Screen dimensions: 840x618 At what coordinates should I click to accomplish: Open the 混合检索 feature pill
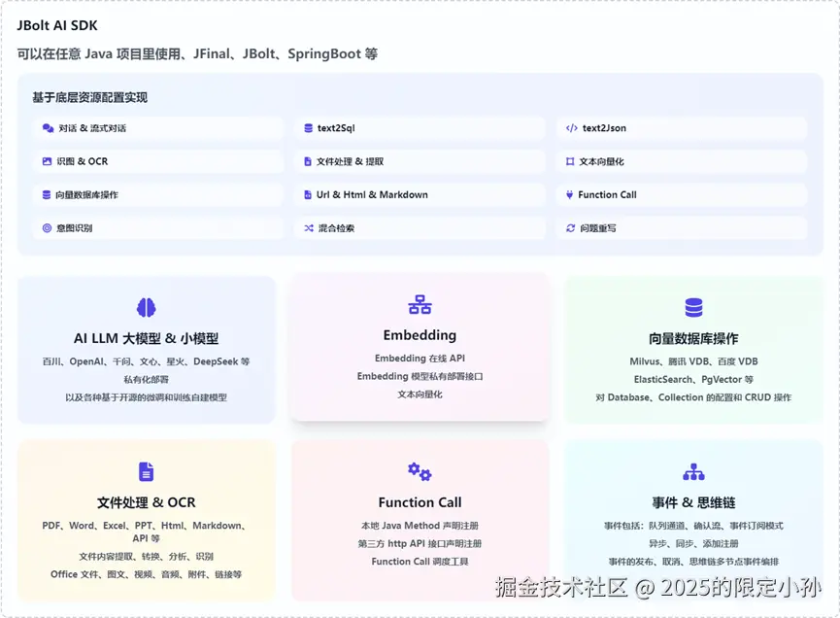(420, 227)
